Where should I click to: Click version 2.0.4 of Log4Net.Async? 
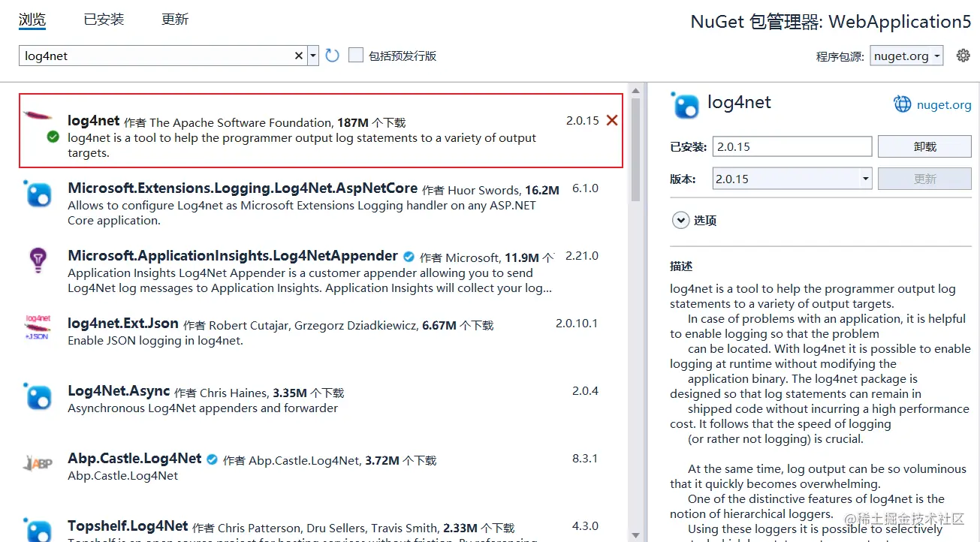(585, 391)
